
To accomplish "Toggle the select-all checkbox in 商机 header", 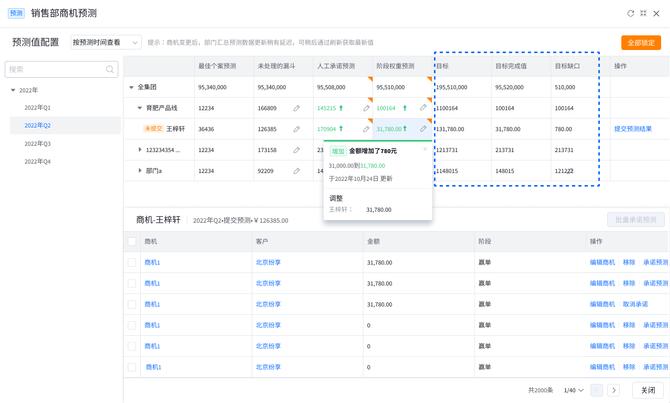I will tap(132, 242).
